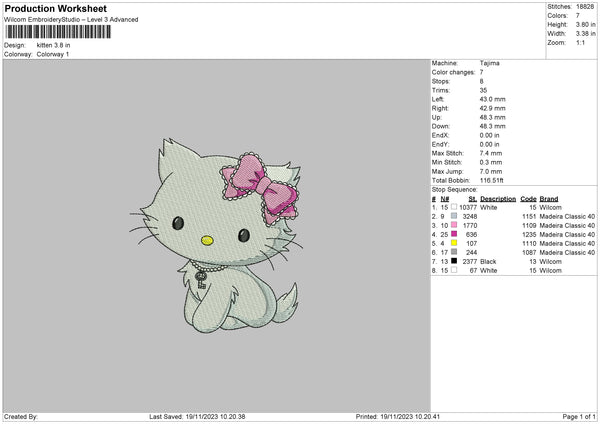
Task: Click the 'Black' description in row 7
Action: pyautogui.click(x=488, y=261)
